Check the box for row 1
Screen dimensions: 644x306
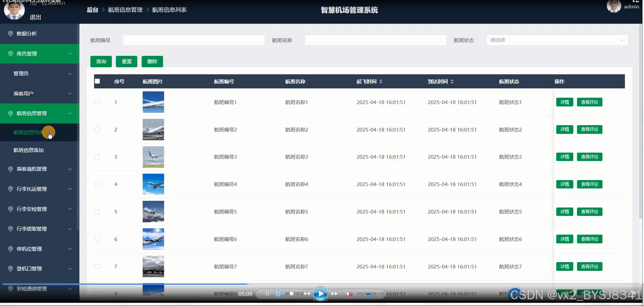[97, 102]
